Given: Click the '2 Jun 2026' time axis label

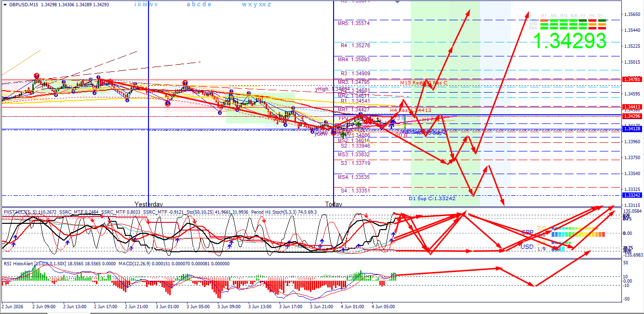Looking at the screenshot, I should coord(13,306).
